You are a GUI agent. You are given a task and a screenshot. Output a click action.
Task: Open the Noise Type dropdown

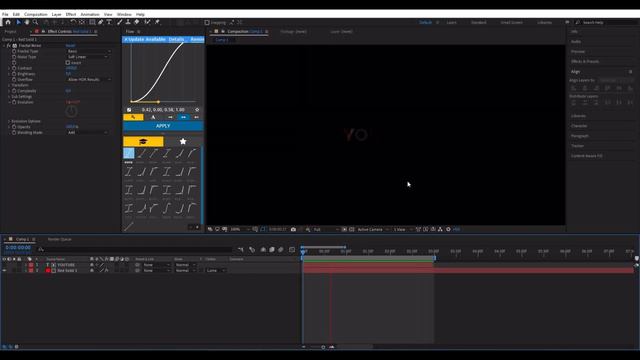pos(88,57)
